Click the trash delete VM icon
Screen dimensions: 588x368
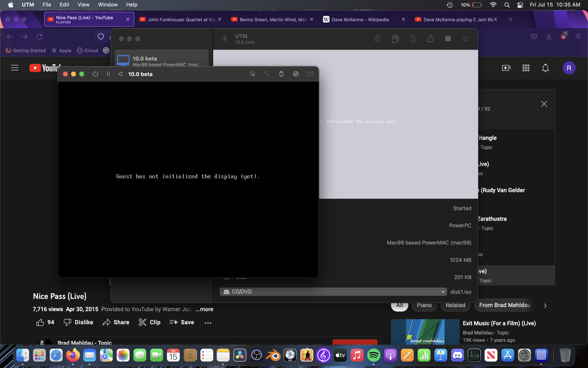377,39
